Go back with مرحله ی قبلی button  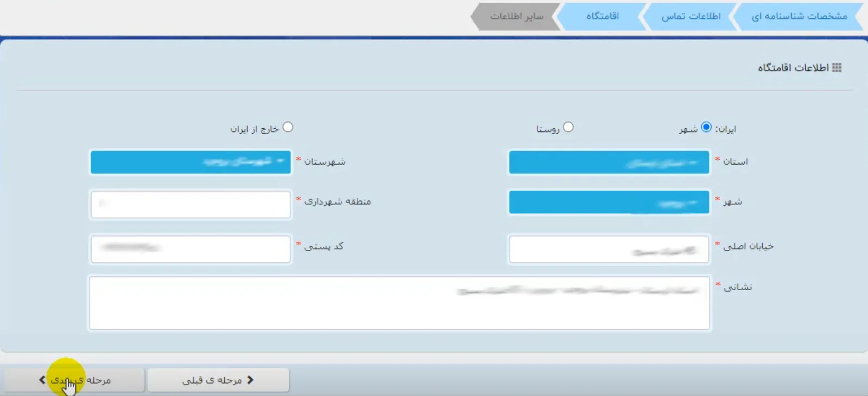(x=218, y=380)
